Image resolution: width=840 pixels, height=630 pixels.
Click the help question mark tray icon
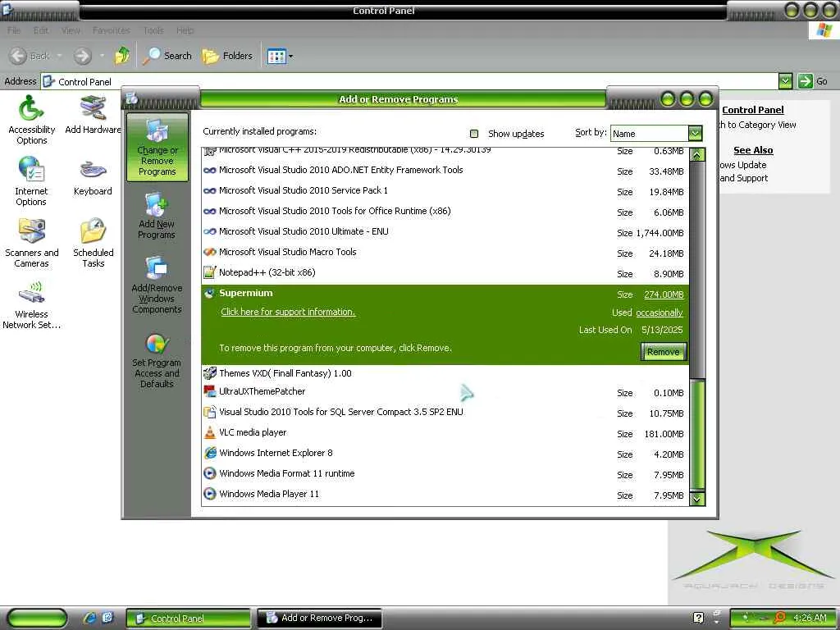(698, 618)
